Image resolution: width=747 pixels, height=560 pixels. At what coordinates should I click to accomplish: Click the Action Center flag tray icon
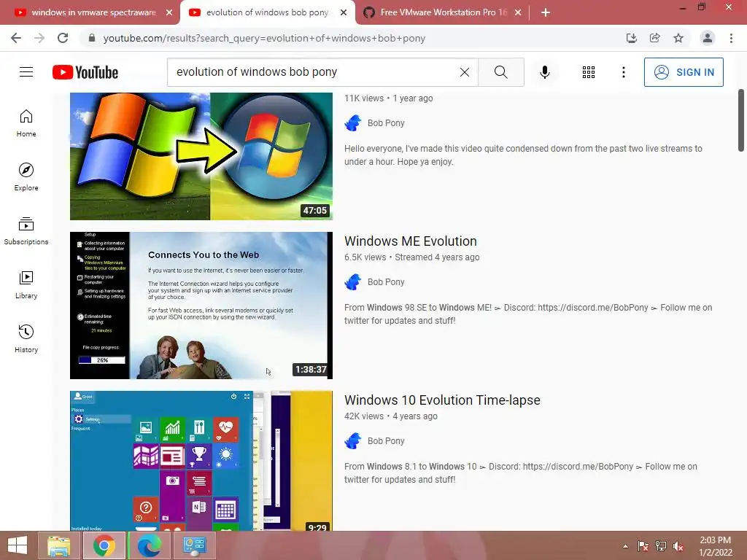[643, 546]
